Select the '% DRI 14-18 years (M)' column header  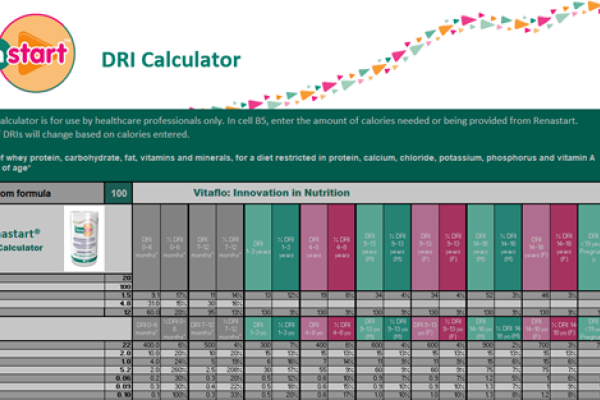(508, 247)
